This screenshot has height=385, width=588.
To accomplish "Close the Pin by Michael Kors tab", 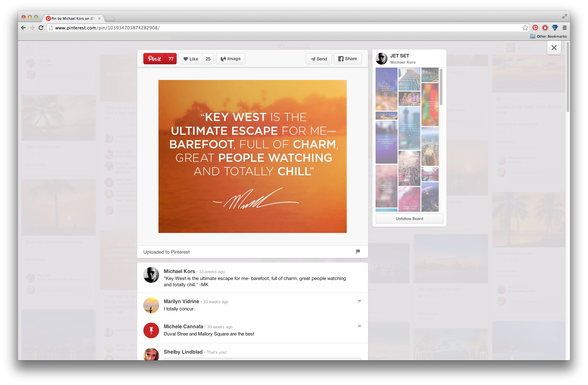I will [x=99, y=18].
